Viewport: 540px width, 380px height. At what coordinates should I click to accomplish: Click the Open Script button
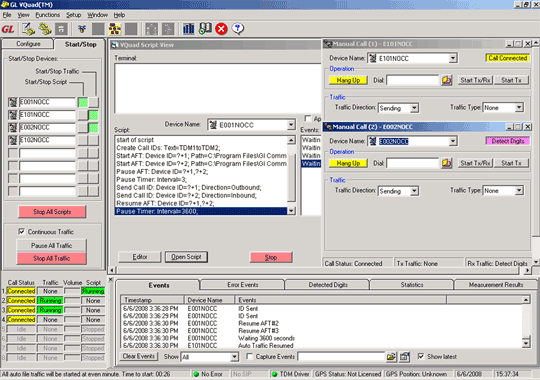(x=186, y=257)
